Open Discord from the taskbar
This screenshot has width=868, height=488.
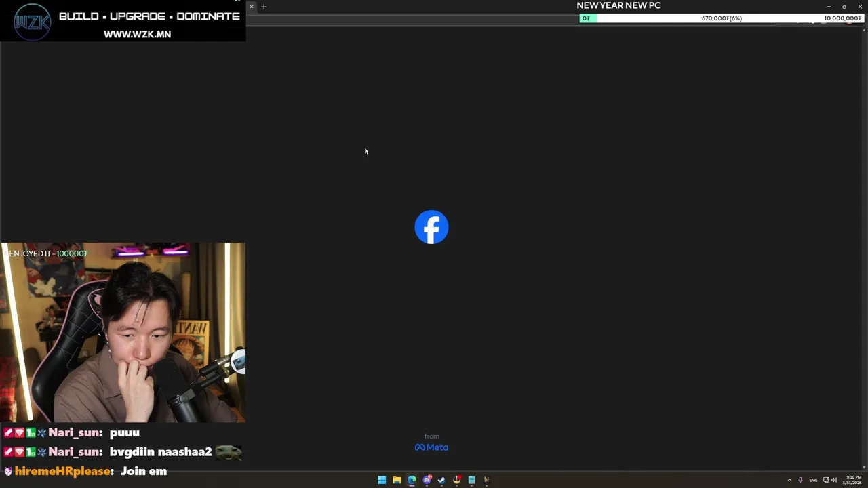427,480
